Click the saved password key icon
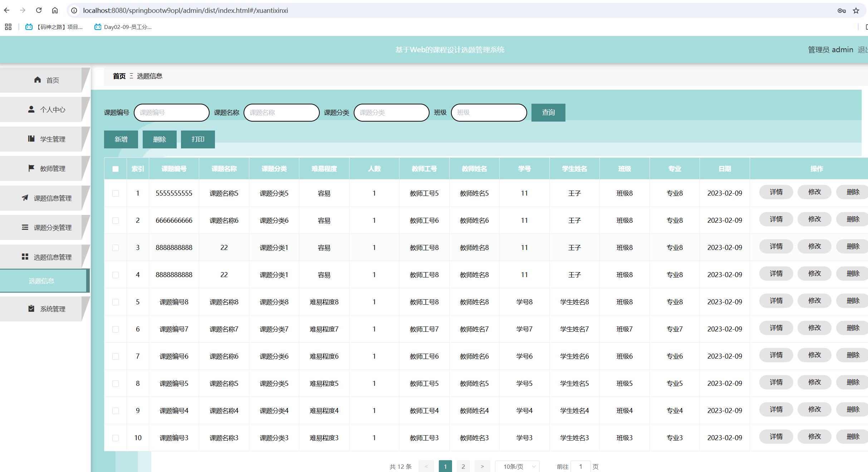Screen dimensions: 868x472 point(842,11)
